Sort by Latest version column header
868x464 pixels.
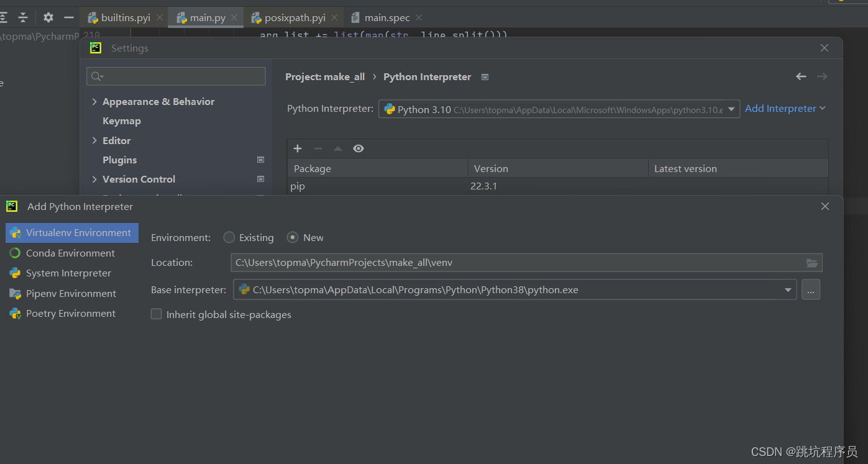pos(738,168)
